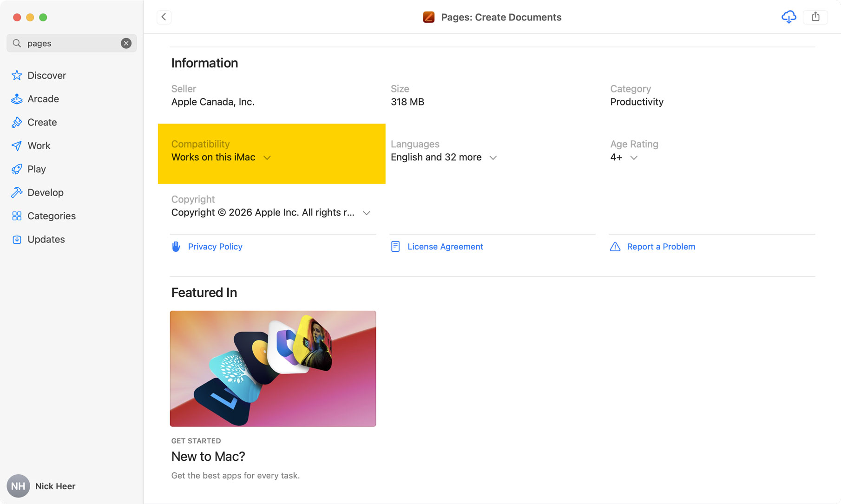Open the License Agreement link
841x504 pixels.
pos(445,247)
